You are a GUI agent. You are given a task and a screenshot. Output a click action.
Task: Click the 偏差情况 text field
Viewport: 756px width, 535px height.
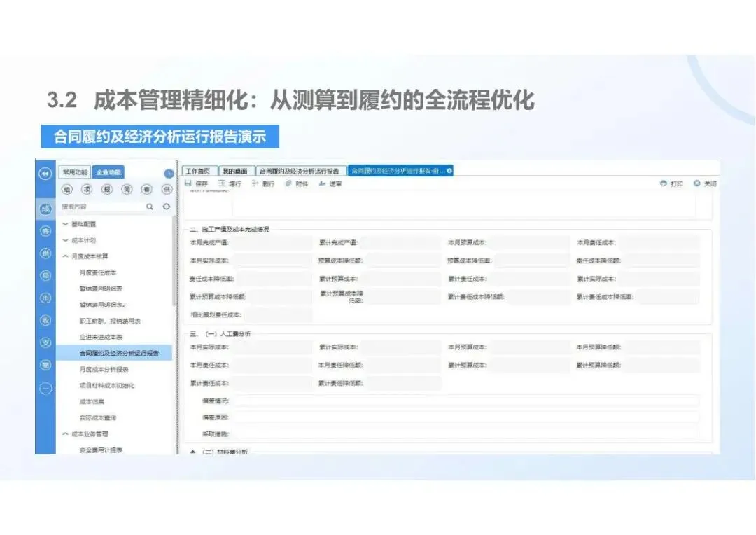pyautogui.click(x=467, y=401)
